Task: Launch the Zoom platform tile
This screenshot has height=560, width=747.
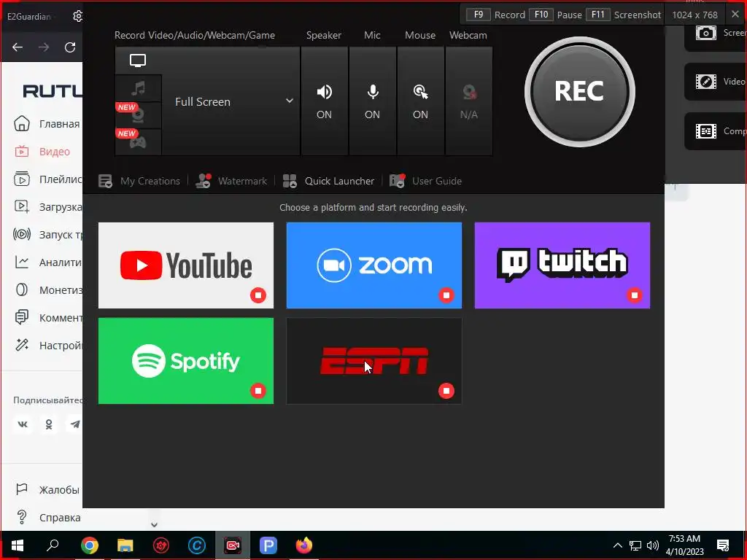Action: click(374, 265)
